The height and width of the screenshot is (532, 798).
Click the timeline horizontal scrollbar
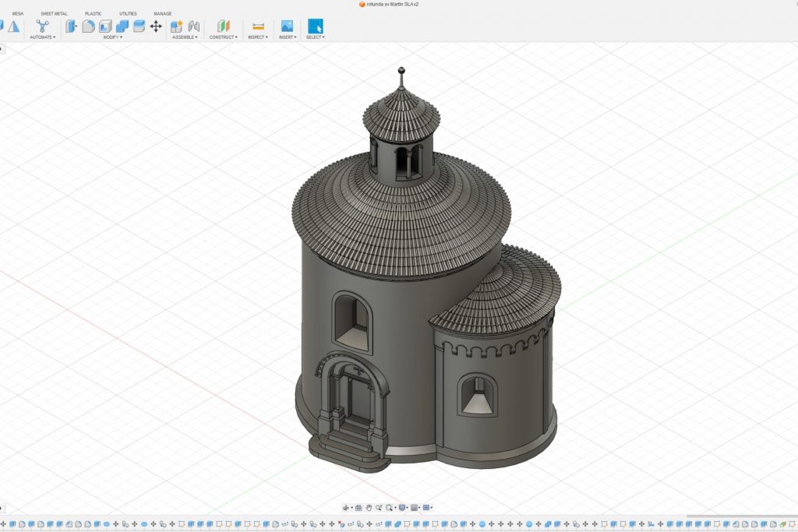coord(742,516)
